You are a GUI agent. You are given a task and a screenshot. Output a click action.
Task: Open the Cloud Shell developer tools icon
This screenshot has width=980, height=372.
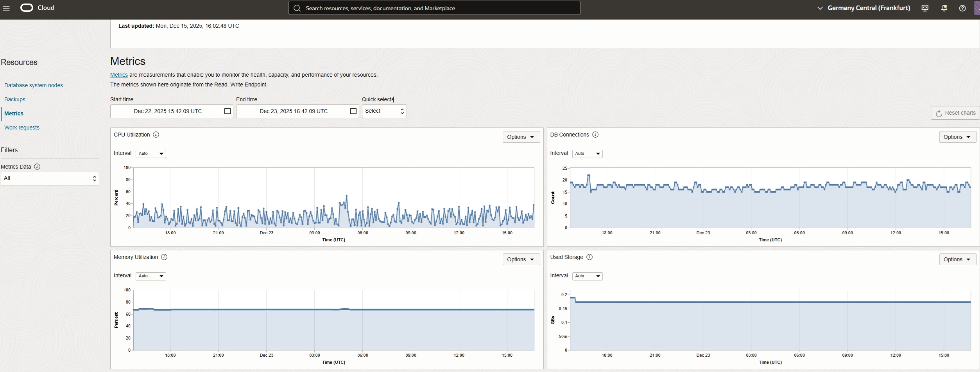click(925, 8)
